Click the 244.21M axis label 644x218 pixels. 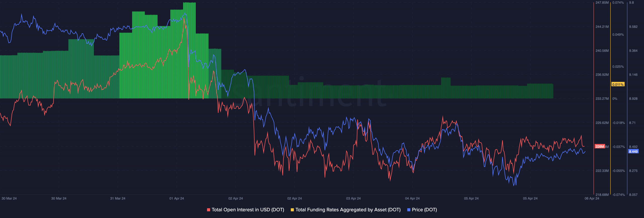point(602,27)
